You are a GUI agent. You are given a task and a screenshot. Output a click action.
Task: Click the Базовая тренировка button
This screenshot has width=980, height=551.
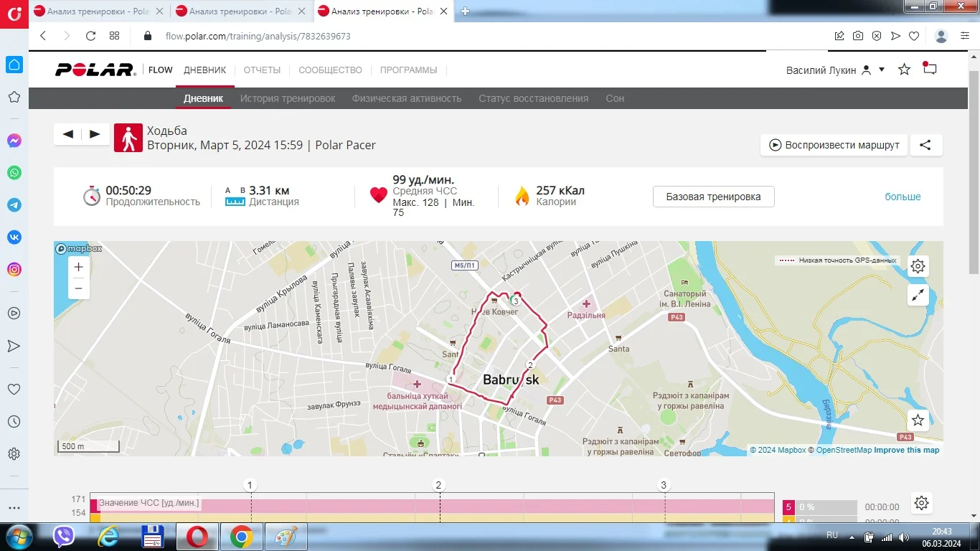(714, 197)
